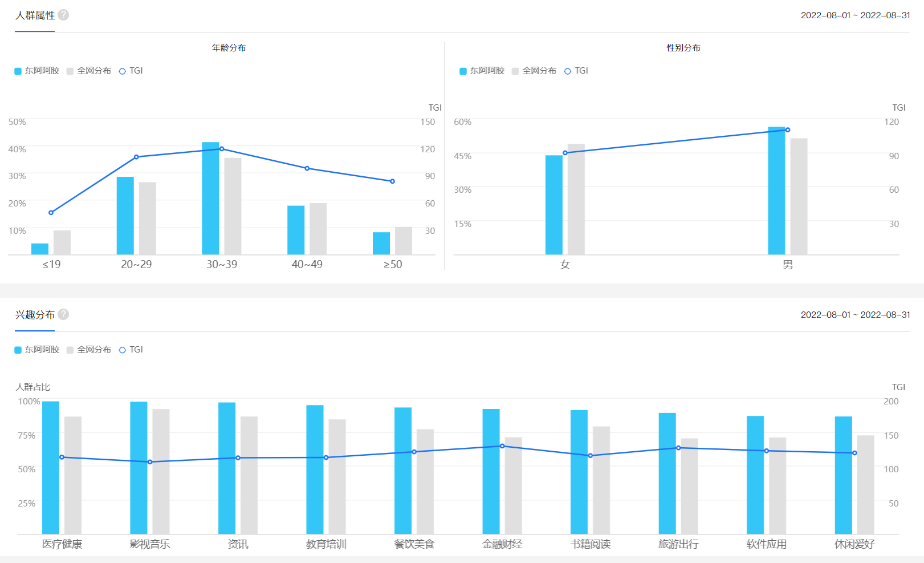Click the TGI point for 20~29 age

point(136,157)
